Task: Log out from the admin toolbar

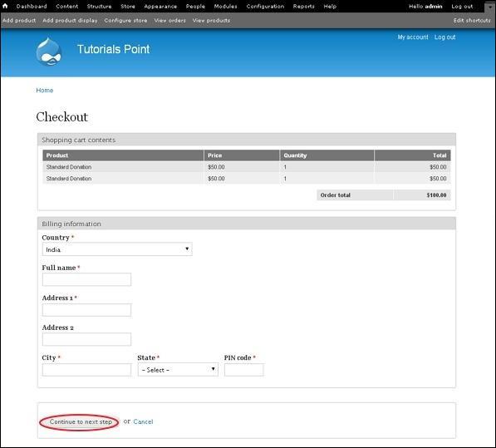Action: pos(462,7)
